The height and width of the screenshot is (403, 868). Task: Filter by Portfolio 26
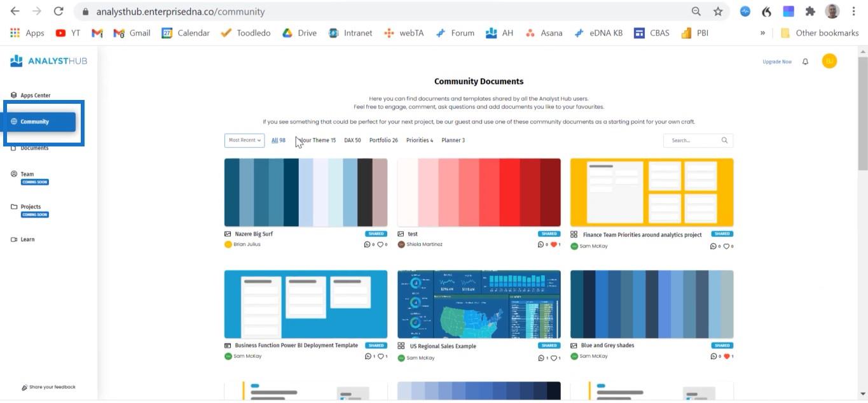(383, 140)
